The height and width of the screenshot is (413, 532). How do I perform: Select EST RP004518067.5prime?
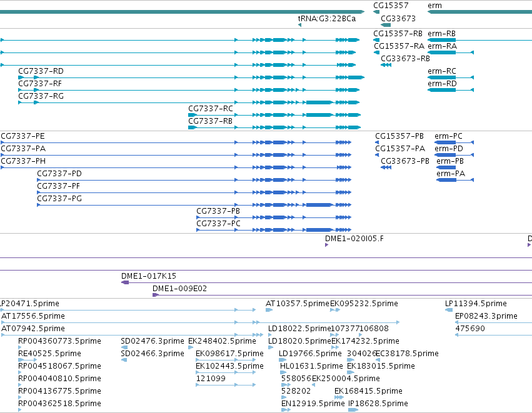[x=59, y=366]
